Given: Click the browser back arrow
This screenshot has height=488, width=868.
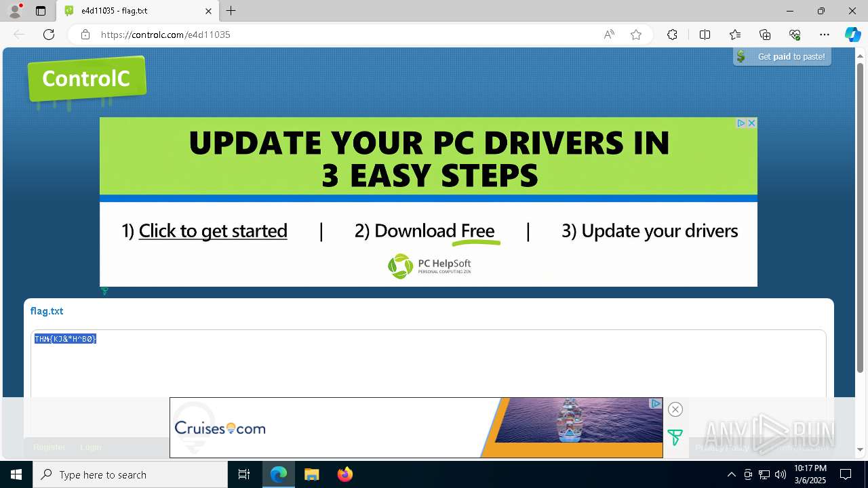Looking at the screenshot, I should click(19, 35).
